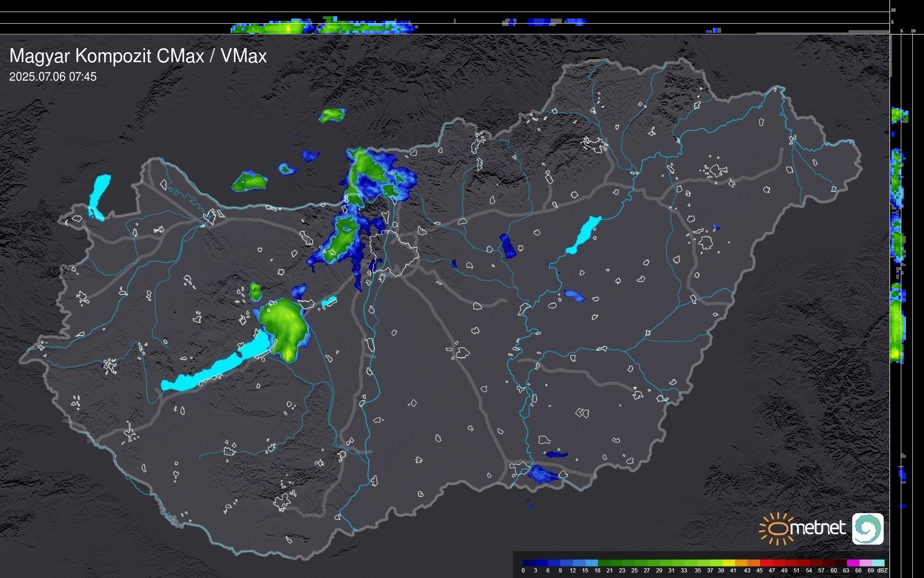
Task: Select the darkest blue 0-3 dBZ legend swatch
Action: point(529,563)
